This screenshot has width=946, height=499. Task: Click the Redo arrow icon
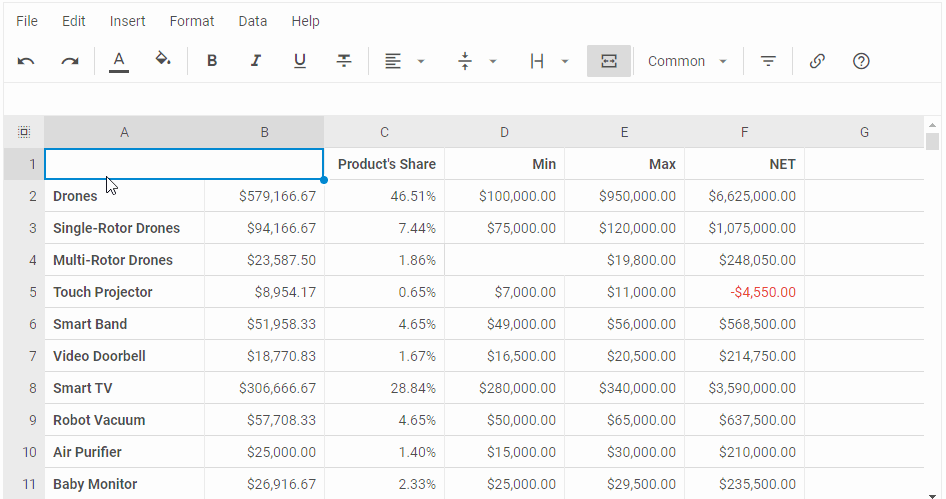pos(70,61)
